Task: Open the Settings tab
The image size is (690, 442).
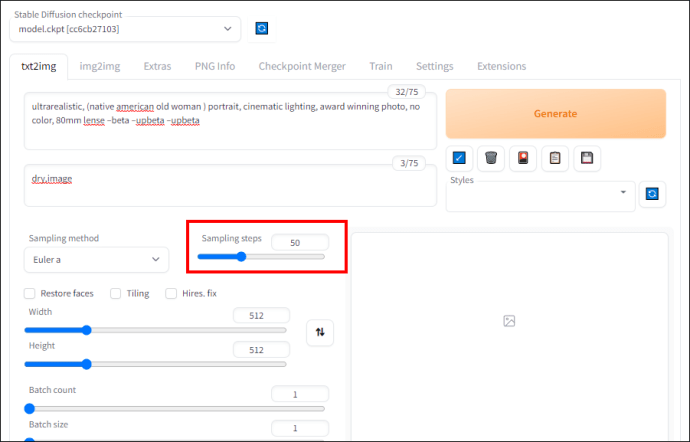Action: point(434,66)
